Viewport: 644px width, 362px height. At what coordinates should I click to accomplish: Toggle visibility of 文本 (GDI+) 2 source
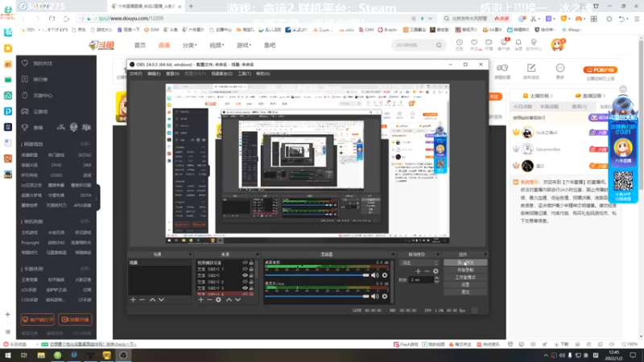[246, 282]
